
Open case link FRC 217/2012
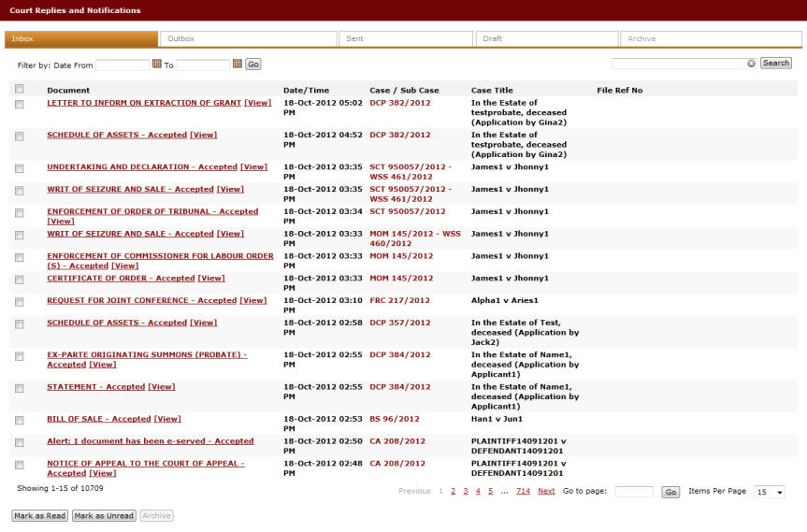(x=399, y=301)
